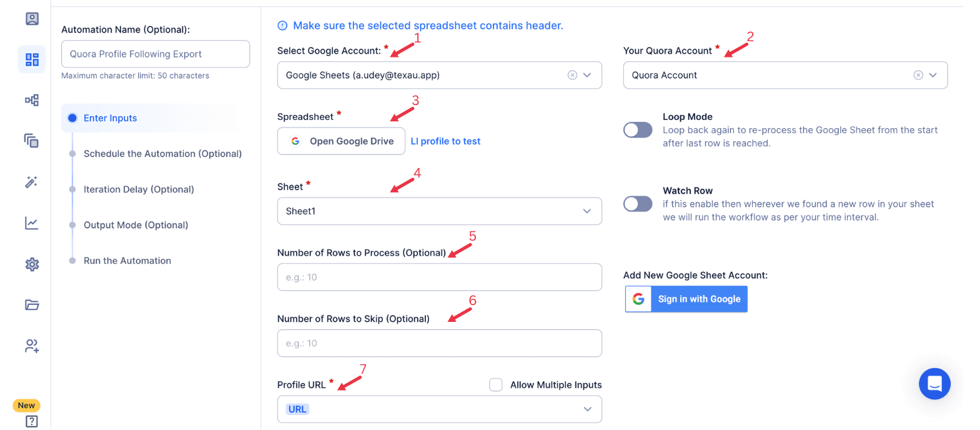Select the Output Mode step
The image size is (980, 430).
tap(136, 225)
